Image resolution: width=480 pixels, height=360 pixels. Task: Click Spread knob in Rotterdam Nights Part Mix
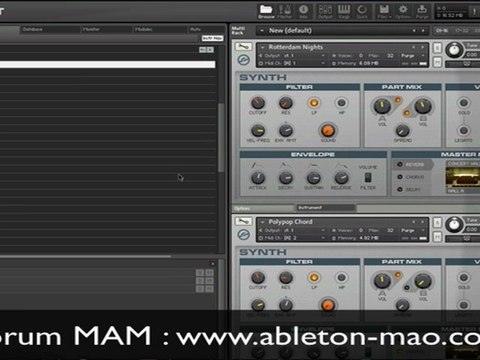(x=402, y=131)
